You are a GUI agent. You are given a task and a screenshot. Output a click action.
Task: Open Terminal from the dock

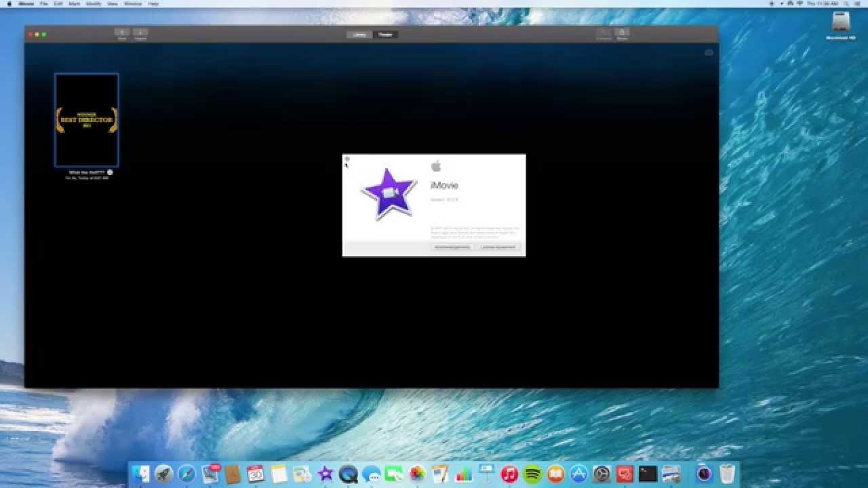648,474
